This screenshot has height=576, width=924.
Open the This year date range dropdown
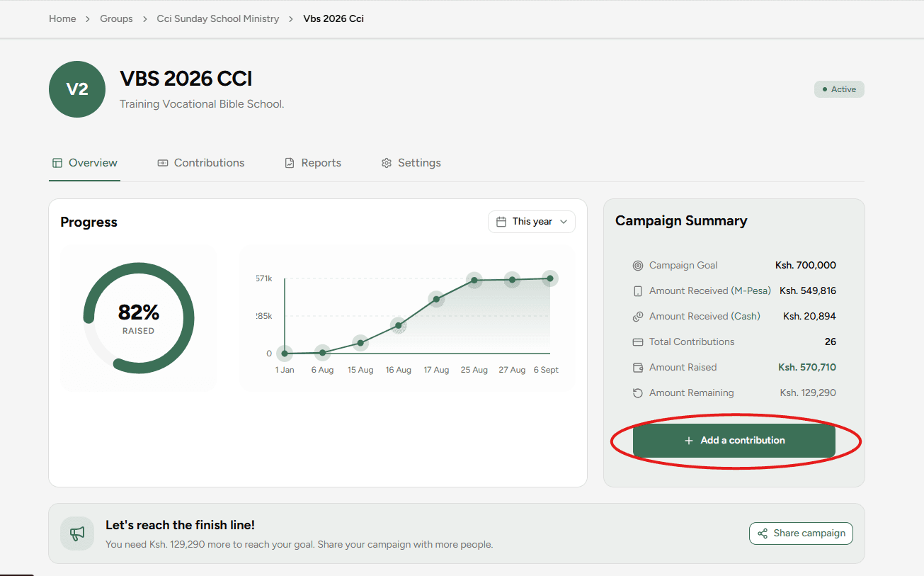[x=532, y=222]
